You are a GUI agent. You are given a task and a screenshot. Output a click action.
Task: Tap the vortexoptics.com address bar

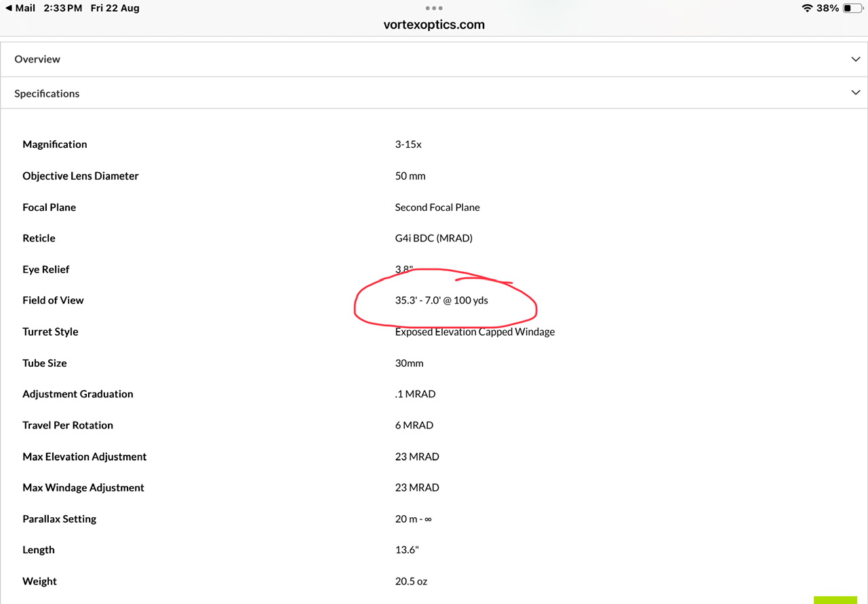point(434,25)
